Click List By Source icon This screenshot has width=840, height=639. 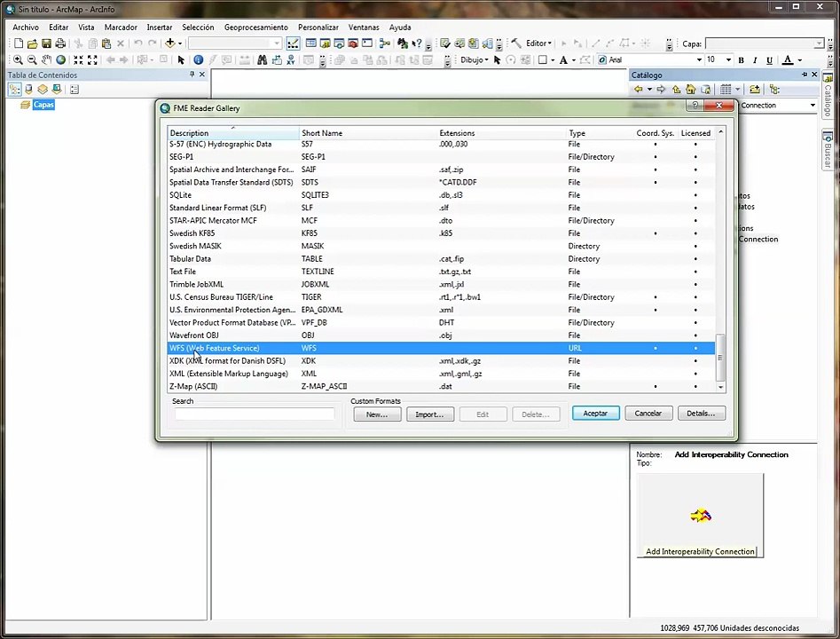tap(28, 90)
